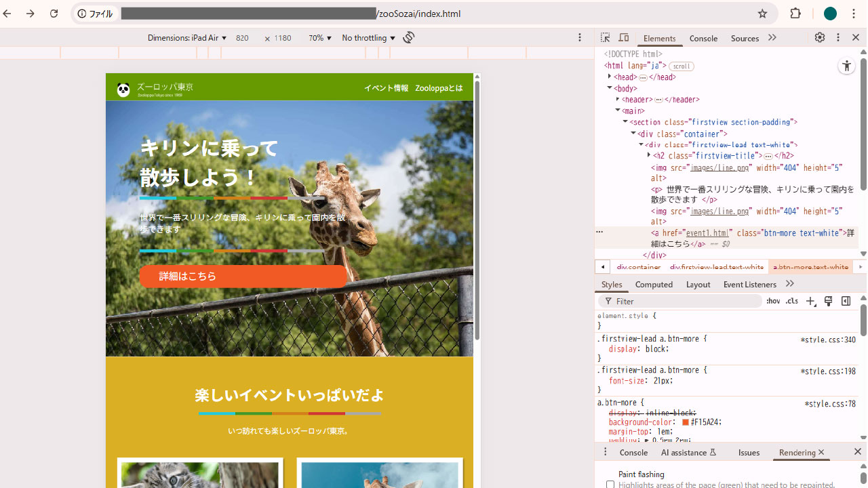Click the accessibility tree toggle button
Image resolution: width=868 pixels, height=488 pixels.
[x=846, y=66]
